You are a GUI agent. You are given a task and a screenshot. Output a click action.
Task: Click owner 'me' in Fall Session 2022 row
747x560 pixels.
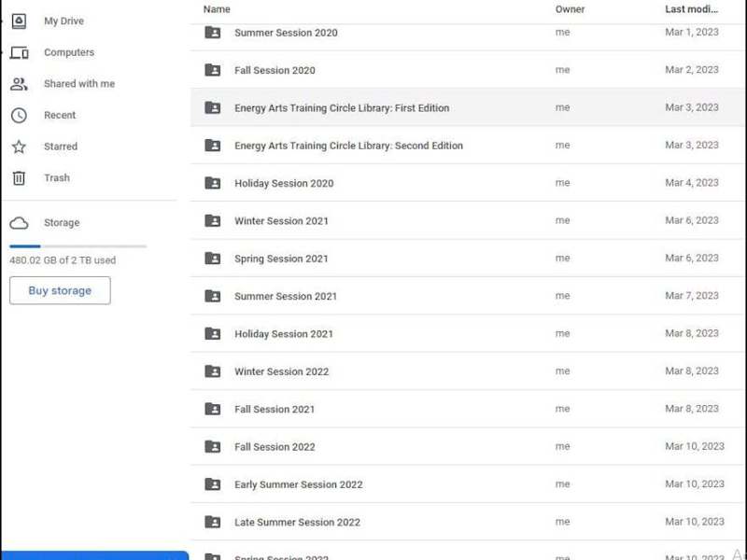[x=563, y=446]
